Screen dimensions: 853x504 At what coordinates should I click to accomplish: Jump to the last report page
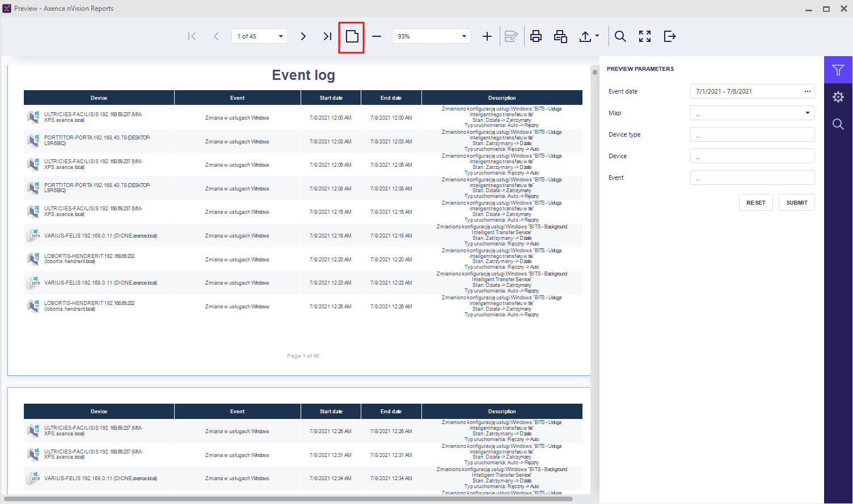click(327, 36)
